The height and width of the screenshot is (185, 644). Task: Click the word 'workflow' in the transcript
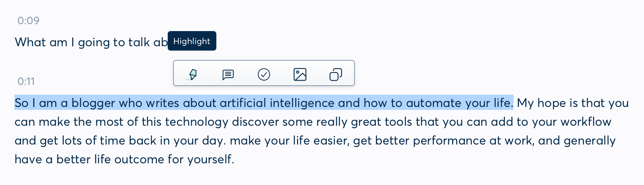[586, 122]
